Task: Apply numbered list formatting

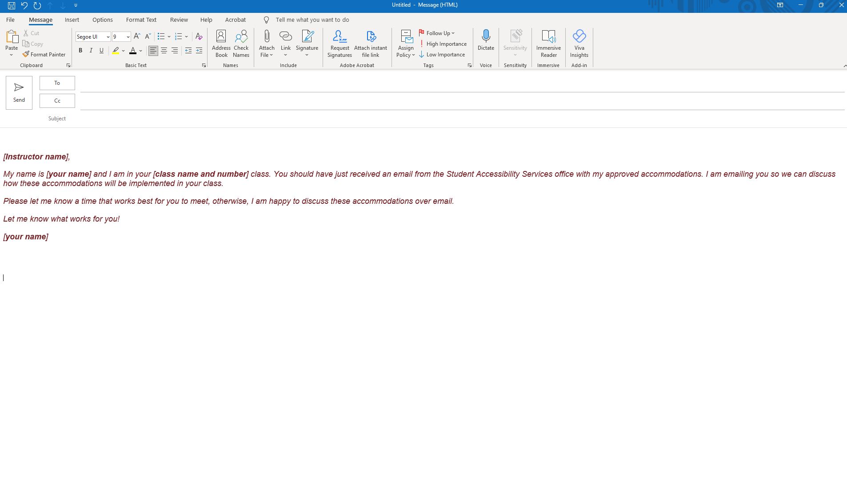Action: tap(179, 36)
